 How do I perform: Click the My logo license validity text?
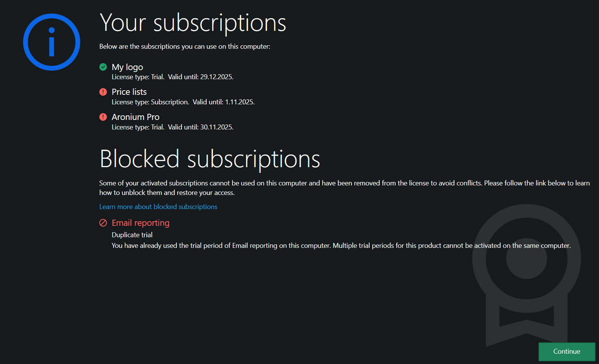[173, 77]
